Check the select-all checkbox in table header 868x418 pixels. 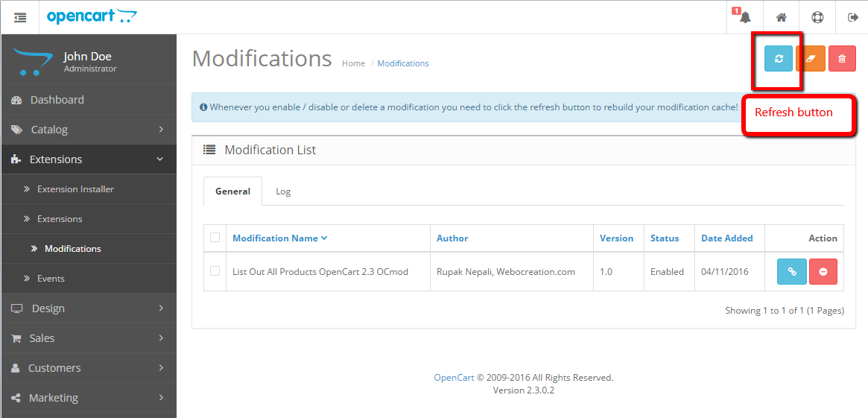[x=215, y=238]
